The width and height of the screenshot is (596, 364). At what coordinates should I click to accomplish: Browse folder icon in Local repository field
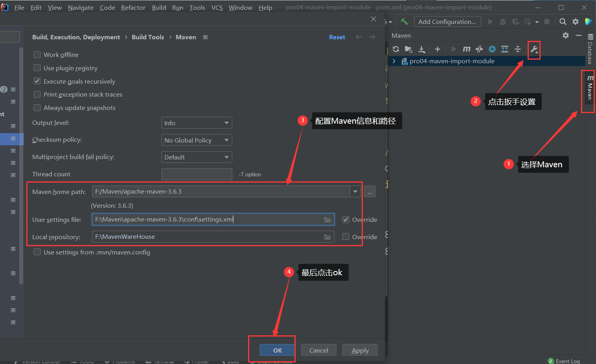(327, 237)
